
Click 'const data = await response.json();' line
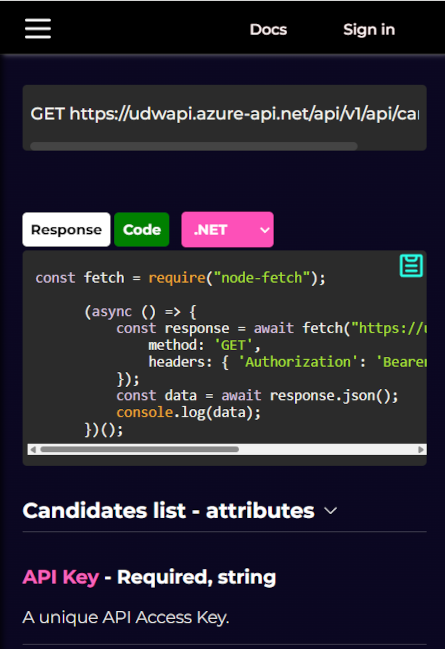point(257,396)
